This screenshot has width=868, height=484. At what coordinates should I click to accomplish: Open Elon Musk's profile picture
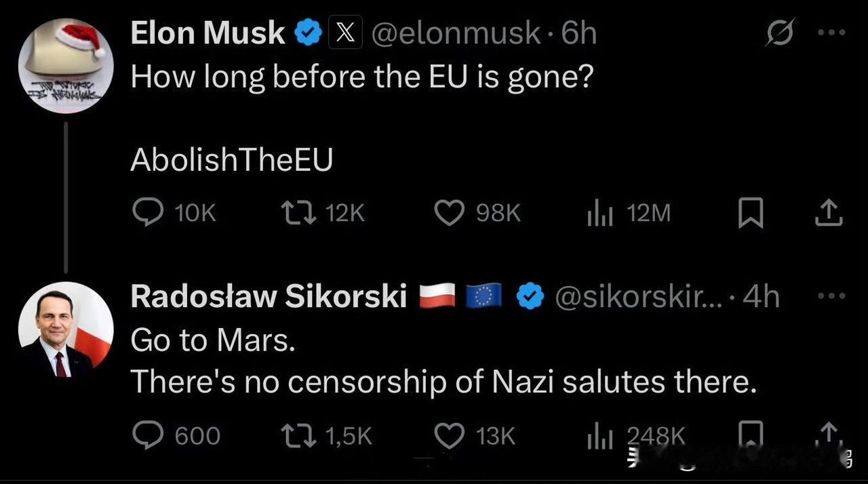pyautogui.click(x=66, y=65)
